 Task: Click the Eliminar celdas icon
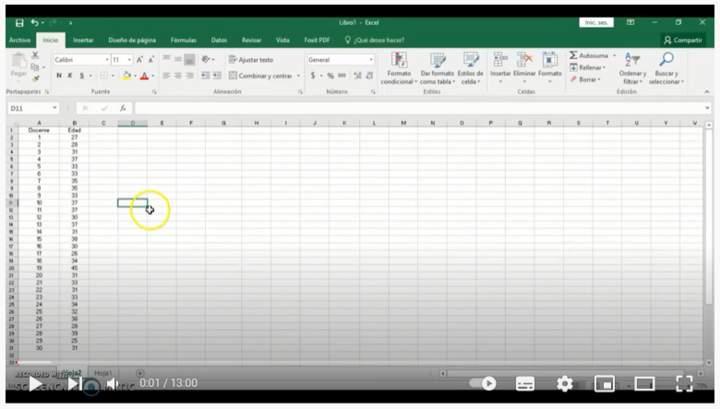pos(524,61)
